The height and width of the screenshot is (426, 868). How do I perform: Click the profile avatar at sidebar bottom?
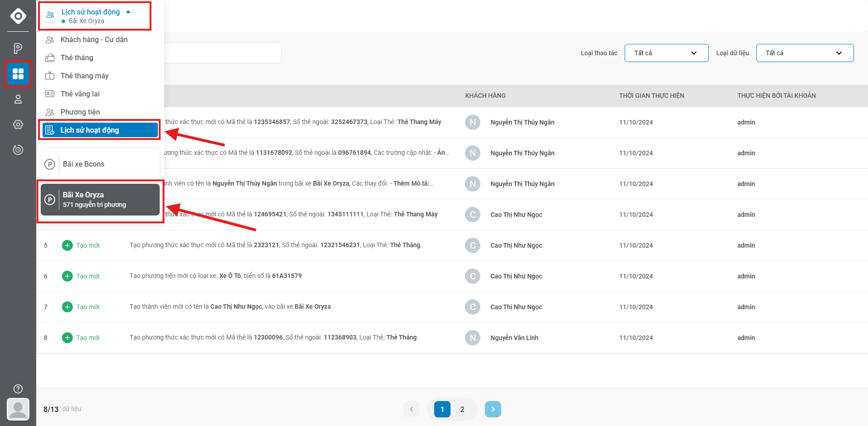click(18, 409)
